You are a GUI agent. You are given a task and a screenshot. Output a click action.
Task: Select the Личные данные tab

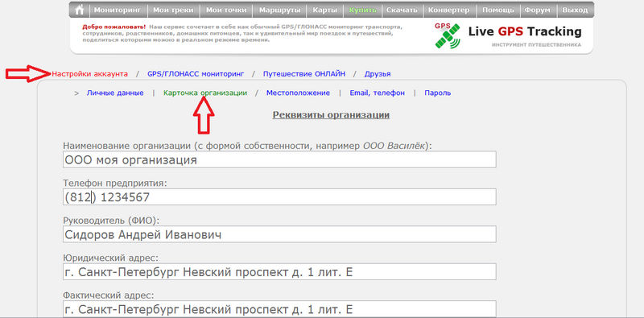[115, 93]
